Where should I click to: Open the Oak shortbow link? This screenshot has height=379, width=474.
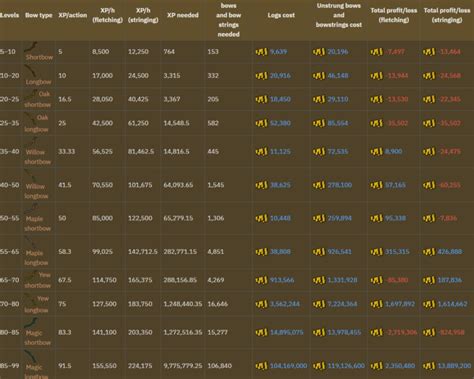[x=38, y=99]
